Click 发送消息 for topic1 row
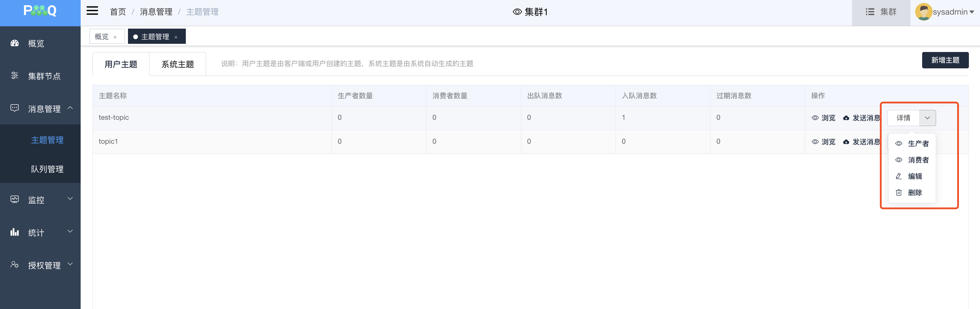The image size is (980, 309). coord(862,142)
